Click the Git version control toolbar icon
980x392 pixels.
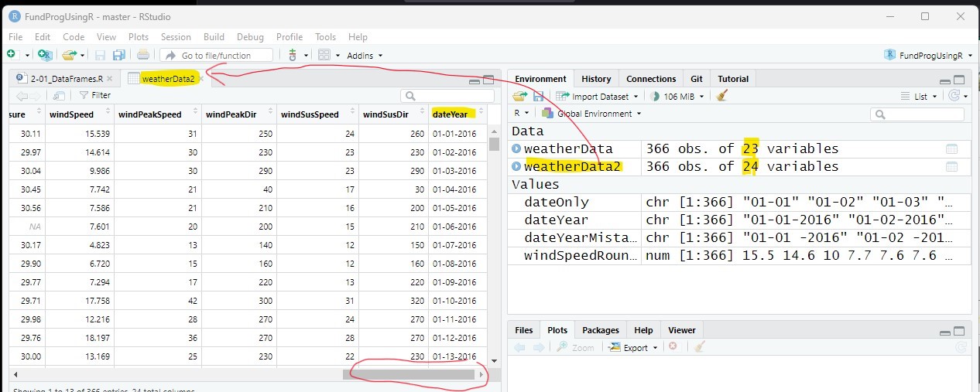293,55
